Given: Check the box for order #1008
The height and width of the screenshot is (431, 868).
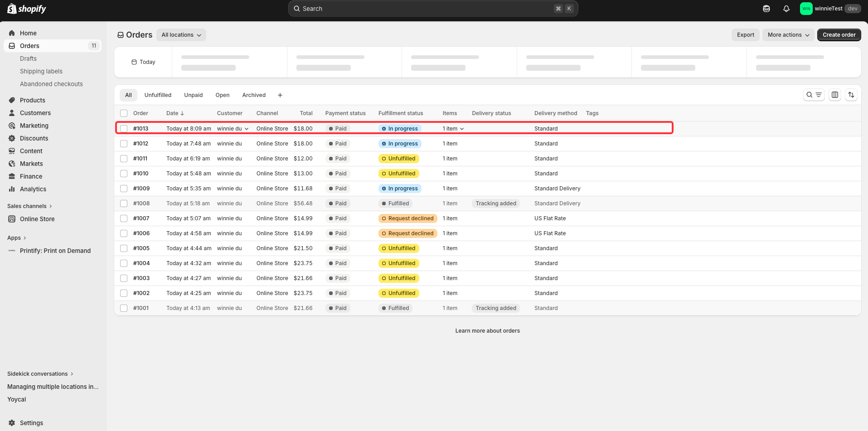Looking at the screenshot, I should [x=124, y=203].
